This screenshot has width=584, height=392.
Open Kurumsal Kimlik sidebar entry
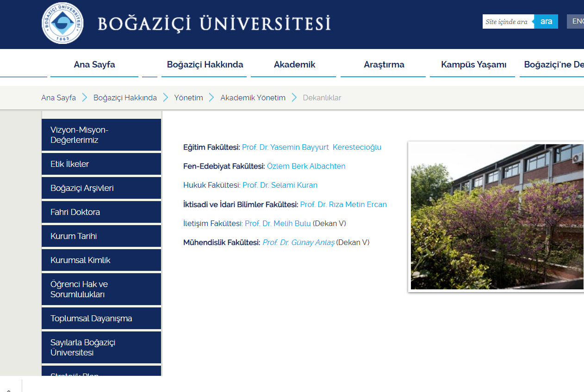(101, 260)
